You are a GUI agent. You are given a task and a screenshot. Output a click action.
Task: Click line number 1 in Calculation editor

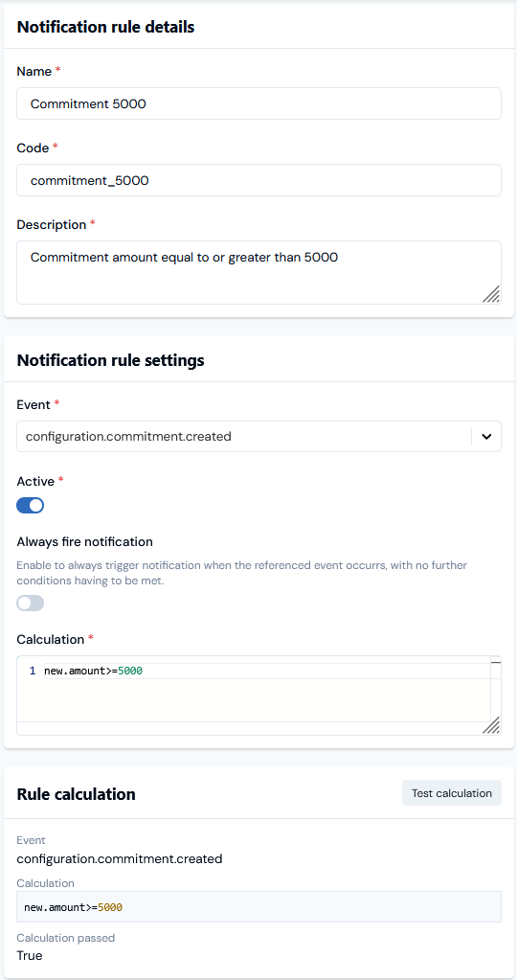click(32, 672)
